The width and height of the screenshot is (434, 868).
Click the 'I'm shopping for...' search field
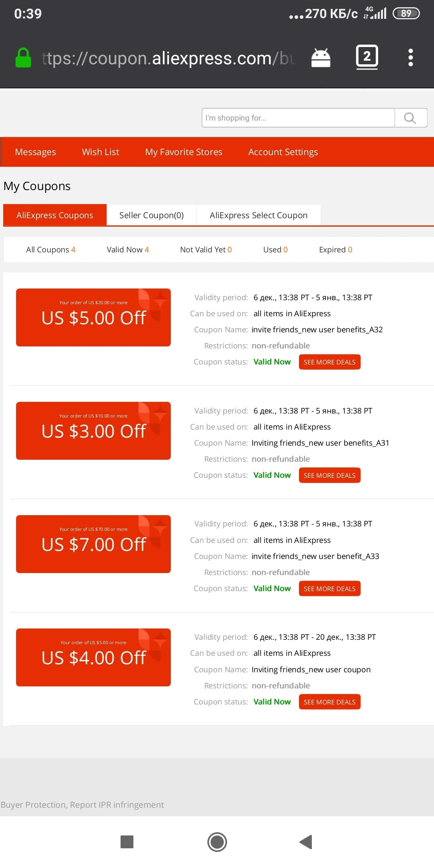pos(298,118)
